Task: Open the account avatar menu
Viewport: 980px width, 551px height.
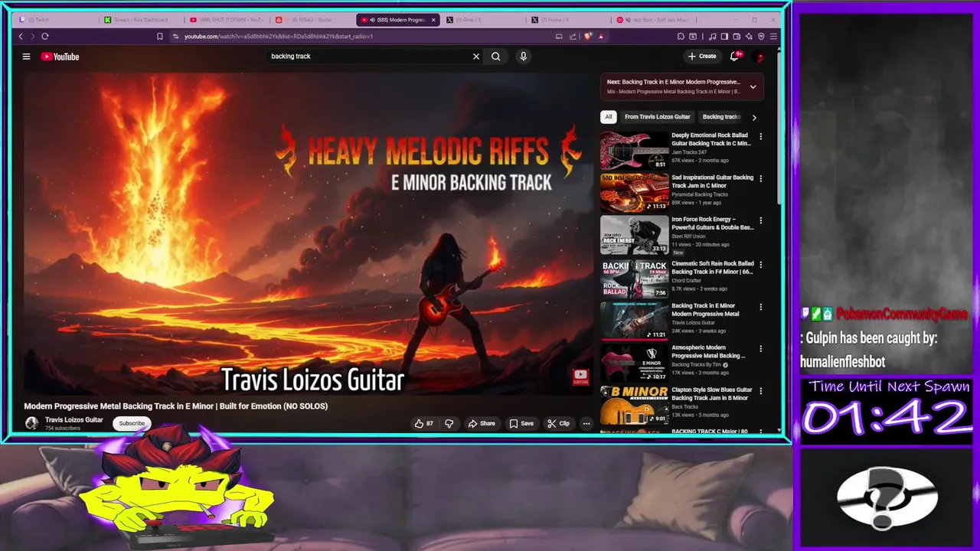Action: coord(759,56)
